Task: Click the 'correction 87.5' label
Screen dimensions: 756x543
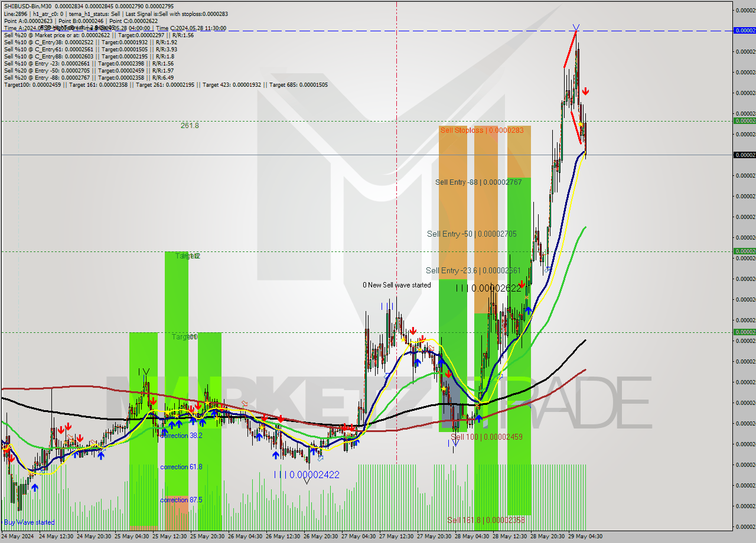Action: point(181,500)
